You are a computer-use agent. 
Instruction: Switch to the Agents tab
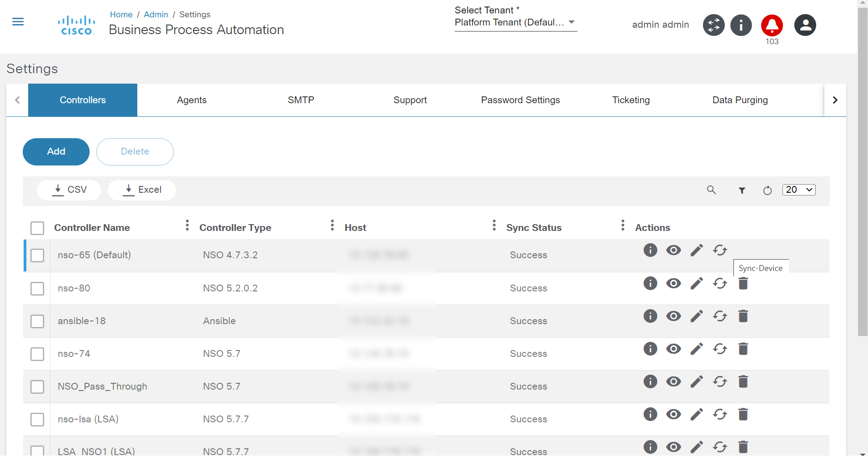191,100
